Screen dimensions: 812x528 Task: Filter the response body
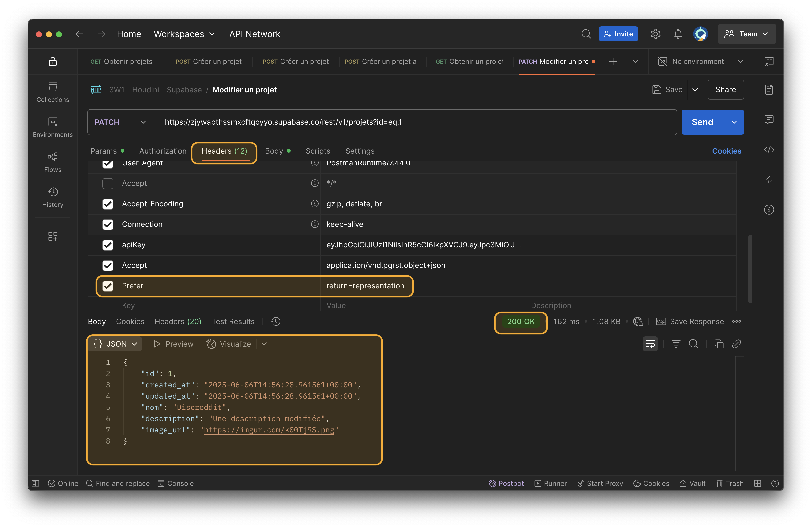[x=676, y=344]
